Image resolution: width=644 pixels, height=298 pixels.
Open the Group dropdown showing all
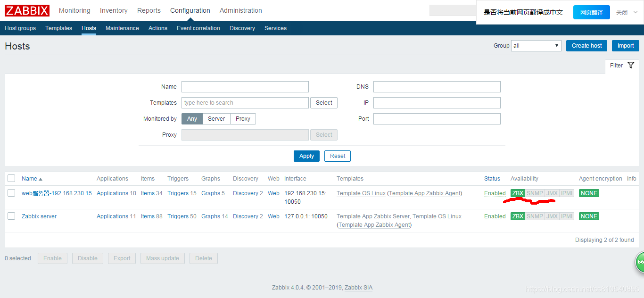[536, 46]
